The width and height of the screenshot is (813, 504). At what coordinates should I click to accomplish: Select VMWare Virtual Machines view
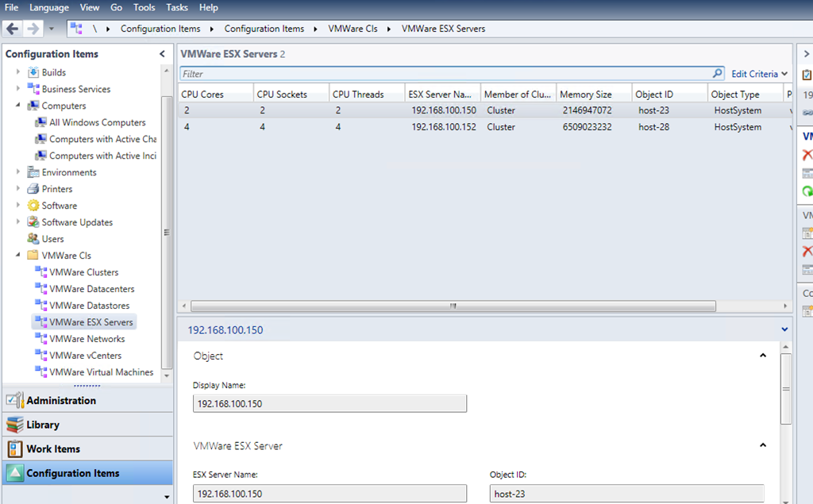click(x=101, y=372)
